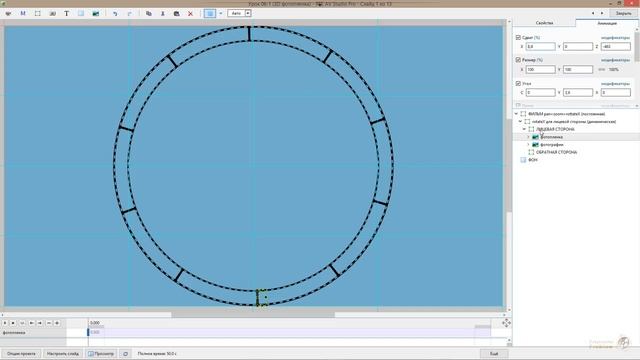Open modifiers link for Сдвиг
640x360 pixels.
tap(615, 38)
